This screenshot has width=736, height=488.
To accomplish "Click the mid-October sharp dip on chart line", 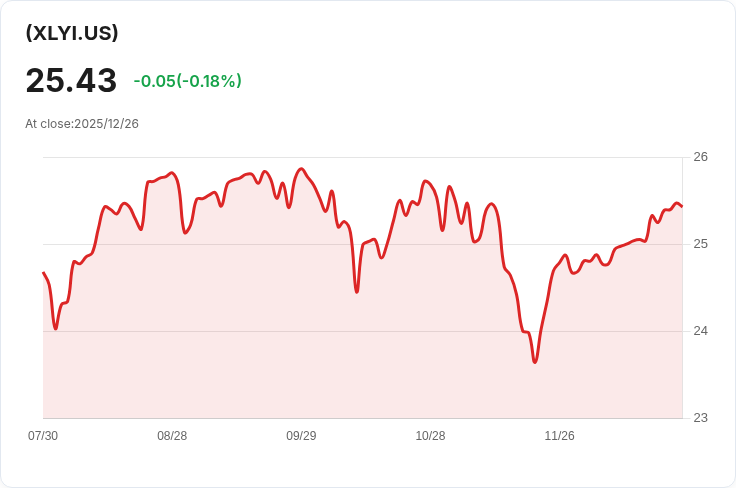I will [x=357, y=292].
